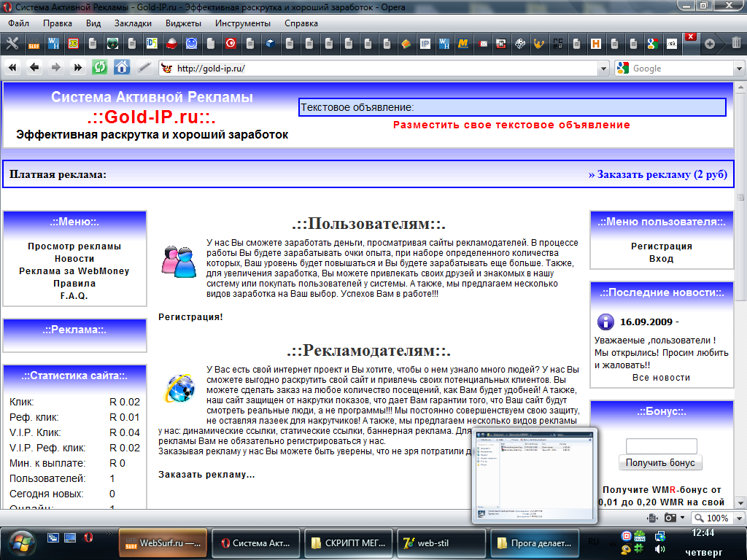
Task: Open the СКРИПТ МЕГ... taskbar folder
Action: tap(348, 542)
